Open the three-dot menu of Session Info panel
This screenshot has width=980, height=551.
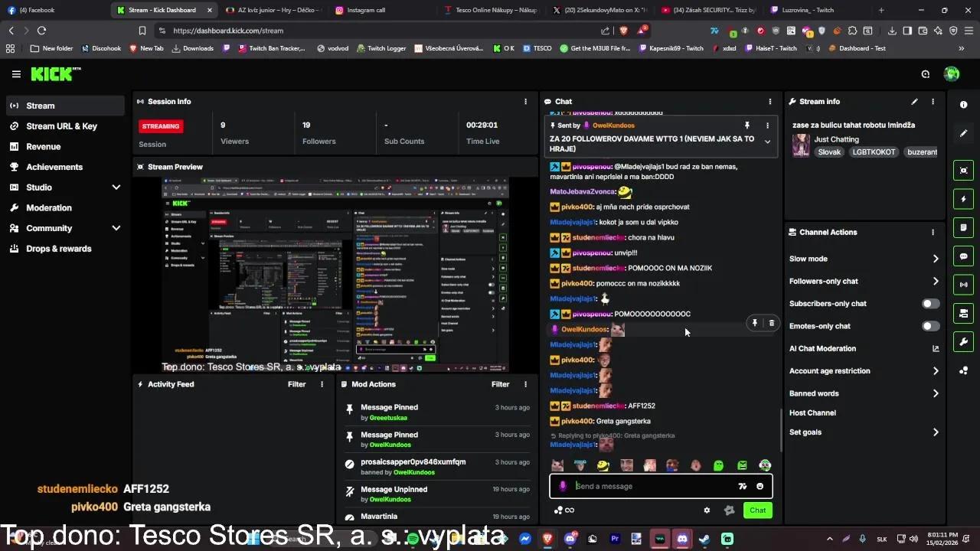[x=525, y=101]
